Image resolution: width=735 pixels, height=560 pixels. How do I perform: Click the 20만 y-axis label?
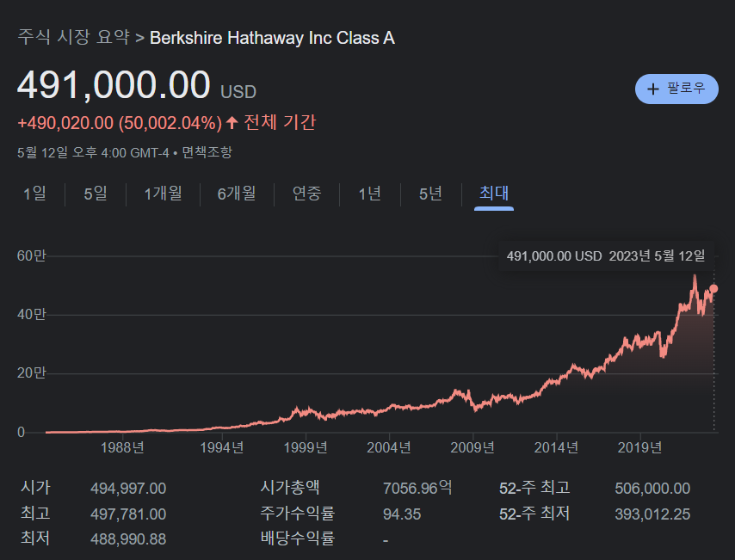31,373
